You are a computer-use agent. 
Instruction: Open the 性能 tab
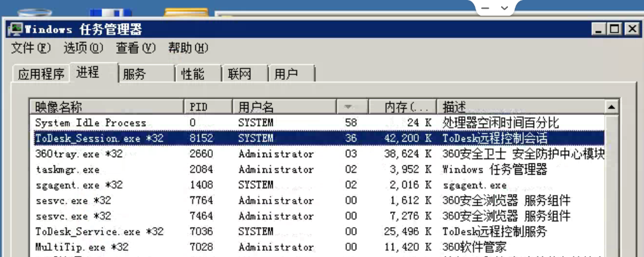pos(198,74)
